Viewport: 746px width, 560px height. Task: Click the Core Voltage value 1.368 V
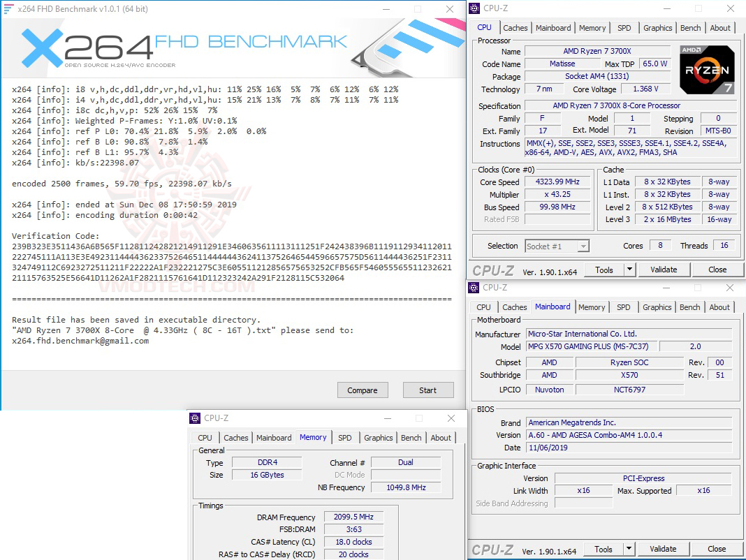pos(645,89)
